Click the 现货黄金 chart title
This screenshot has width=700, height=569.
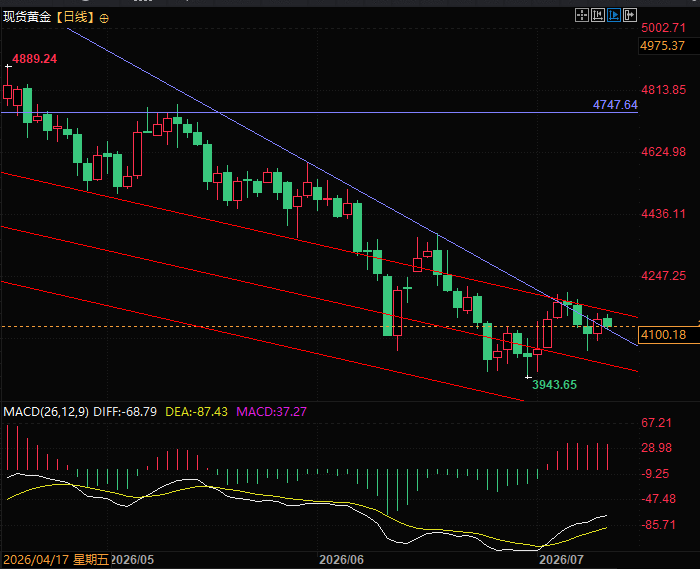tap(27, 17)
